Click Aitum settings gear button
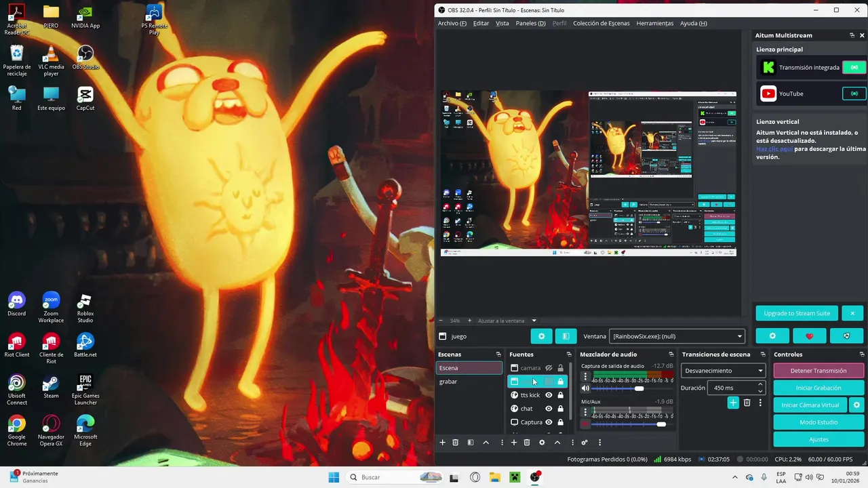 coord(772,335)
